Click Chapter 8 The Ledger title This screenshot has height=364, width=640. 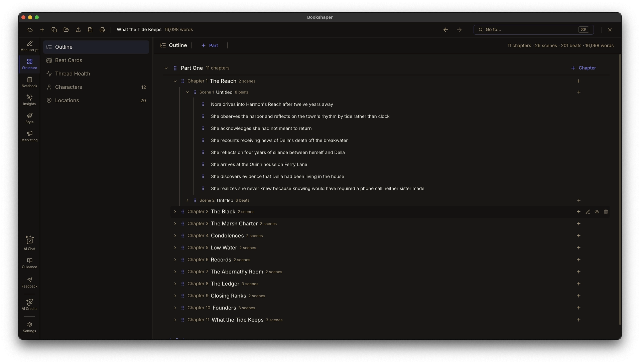(225, 284)
